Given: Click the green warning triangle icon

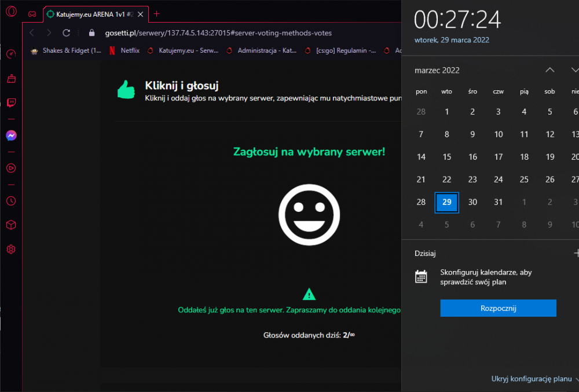Looking at the screenshot, I should click(x=309, y=294).
